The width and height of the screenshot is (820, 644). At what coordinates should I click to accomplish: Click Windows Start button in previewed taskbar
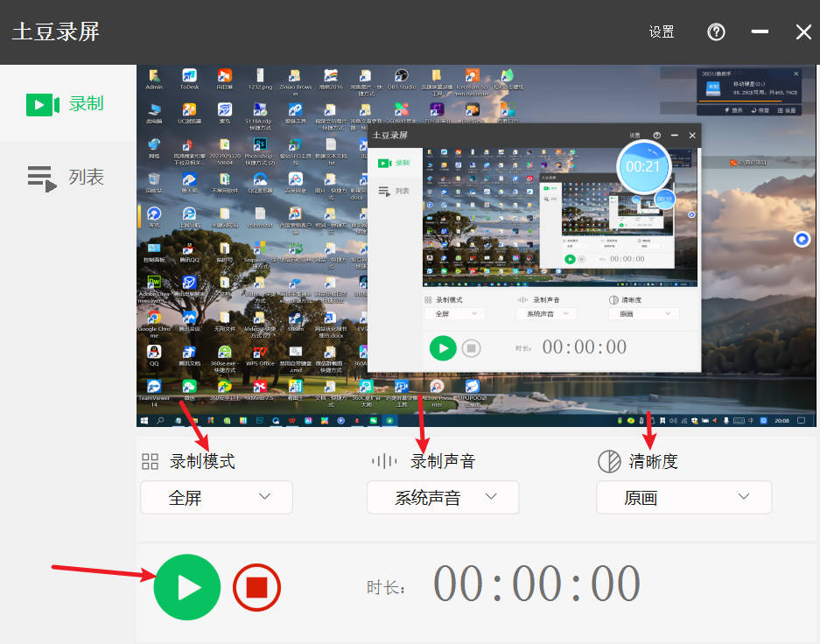144,421
